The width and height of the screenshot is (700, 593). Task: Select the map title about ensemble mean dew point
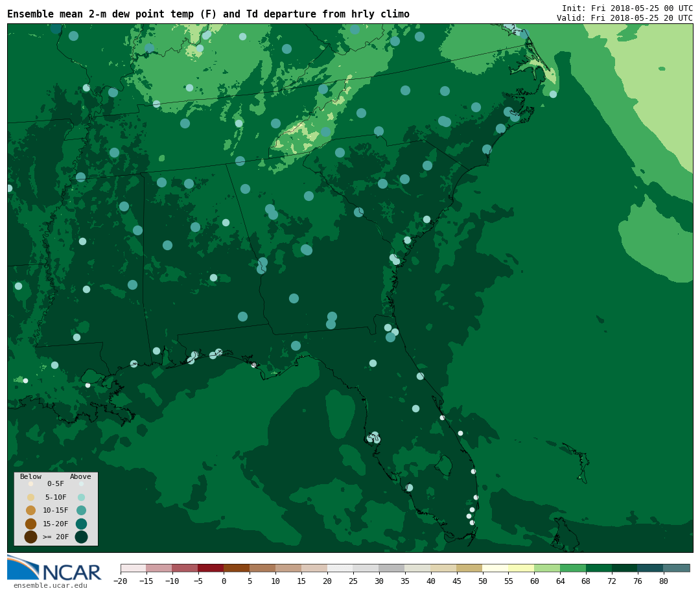pos(208,14)
